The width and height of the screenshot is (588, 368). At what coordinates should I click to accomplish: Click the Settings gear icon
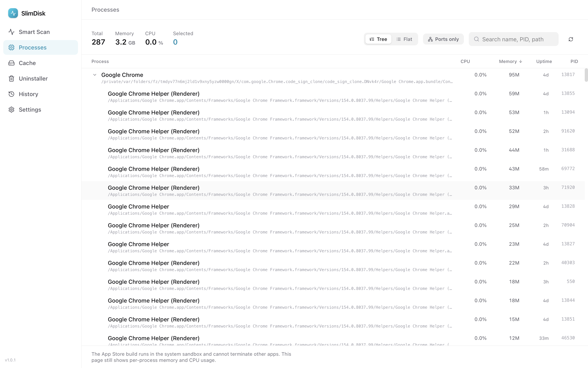coord(11,110)
